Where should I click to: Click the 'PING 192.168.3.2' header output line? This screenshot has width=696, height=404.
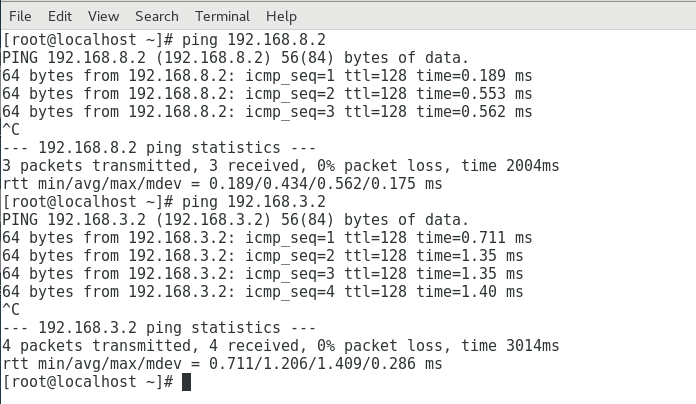tap(235, 220)
